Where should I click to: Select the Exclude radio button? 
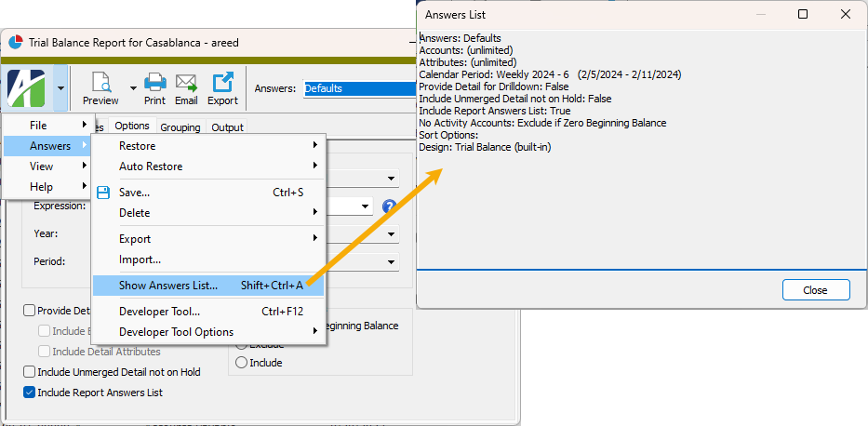pyautogui.click(x=241, y=345)
